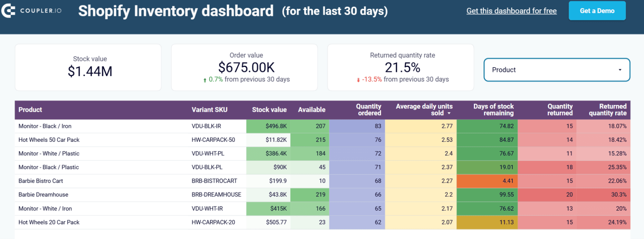Click the 83 quantity ordered cell
This screenshot has width=644, height=239.
tap(357, 126)
